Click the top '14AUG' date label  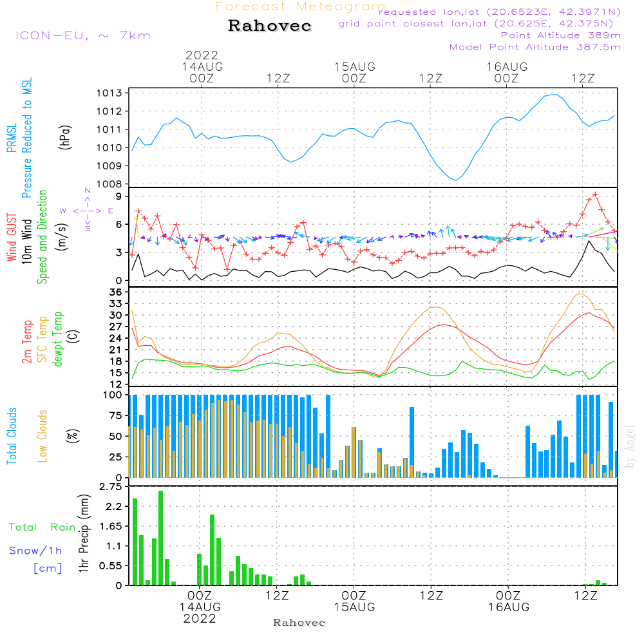(202, 66)
